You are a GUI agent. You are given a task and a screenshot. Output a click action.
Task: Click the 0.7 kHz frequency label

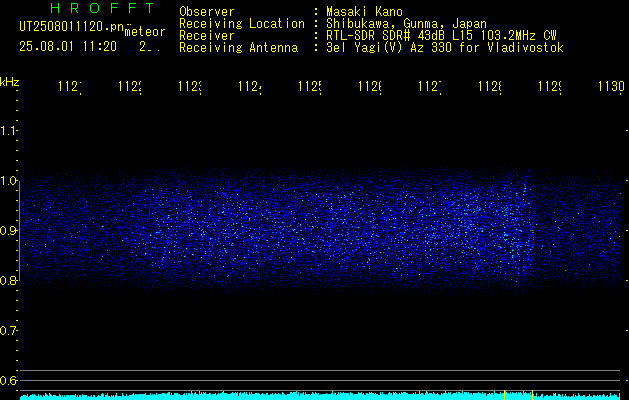click(8, 331)
